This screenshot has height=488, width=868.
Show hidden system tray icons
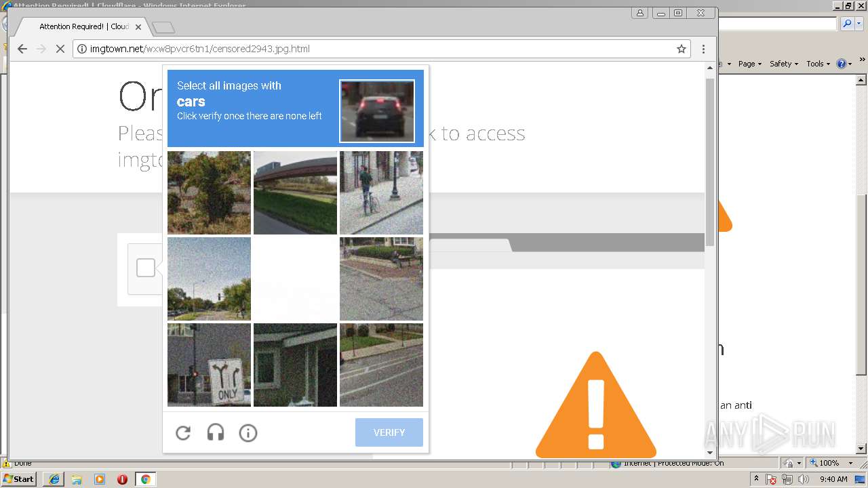point(756,479)
